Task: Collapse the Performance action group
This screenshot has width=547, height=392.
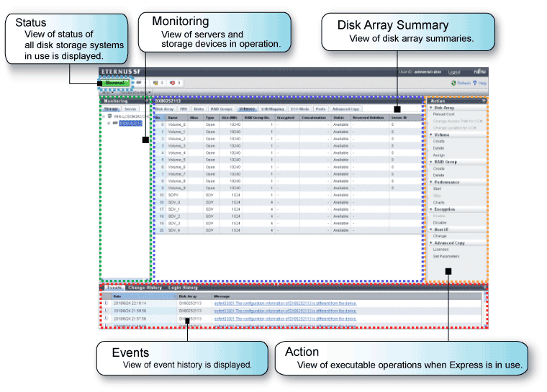Action: tap(431, 182)
